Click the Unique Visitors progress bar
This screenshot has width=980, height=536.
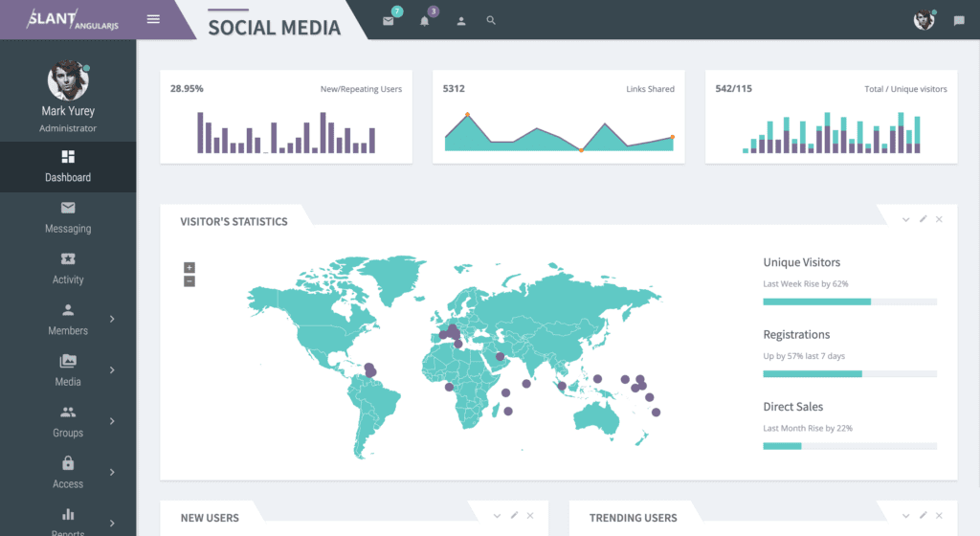pos(849,301)
